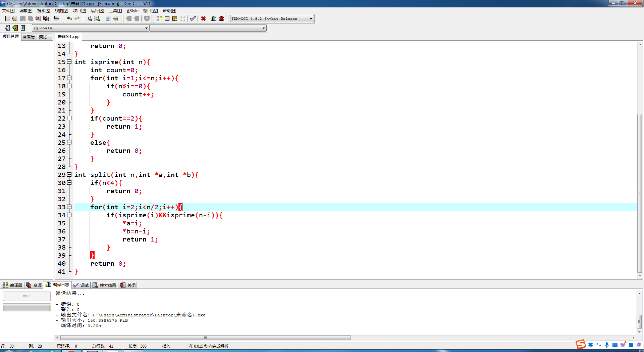The height and width of the screenshot is (352, 644).
Task: Click the Save All toolbar icon
Action: coord(30,18)
